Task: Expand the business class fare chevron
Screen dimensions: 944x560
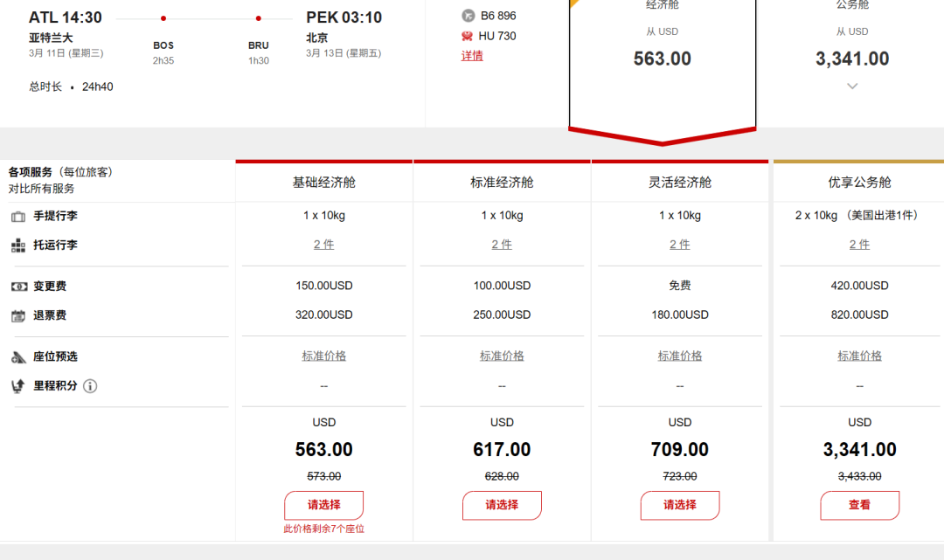Action: pyautogui.click(x=852, y=86)
